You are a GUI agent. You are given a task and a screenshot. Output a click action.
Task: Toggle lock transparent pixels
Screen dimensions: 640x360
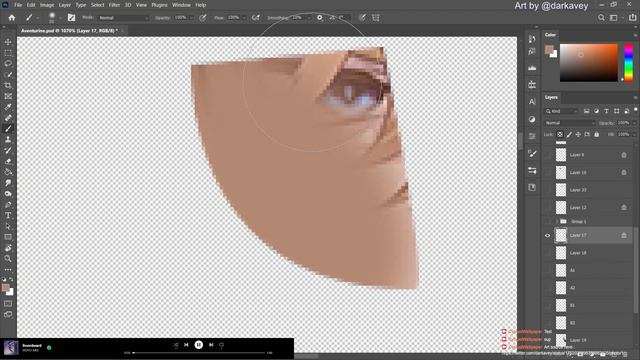tap(560, 134)
